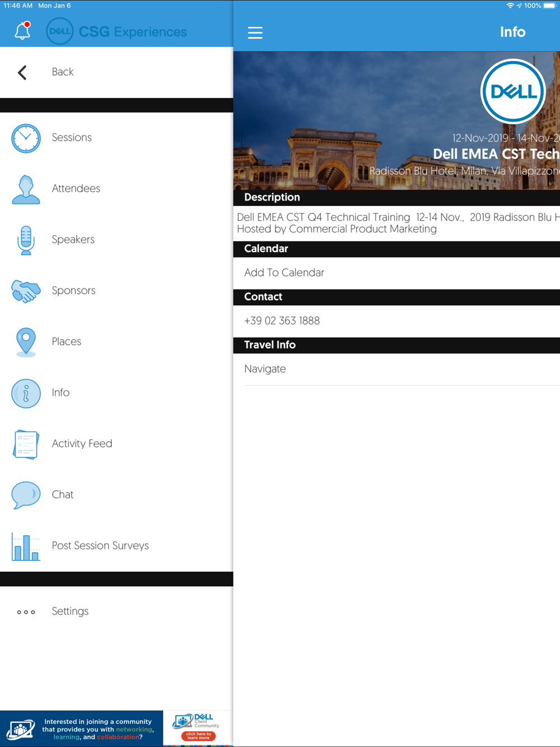This screenshot has height=747, width=560.
Task: Click the 'click here to learn more' button
Action: [199, 736]
